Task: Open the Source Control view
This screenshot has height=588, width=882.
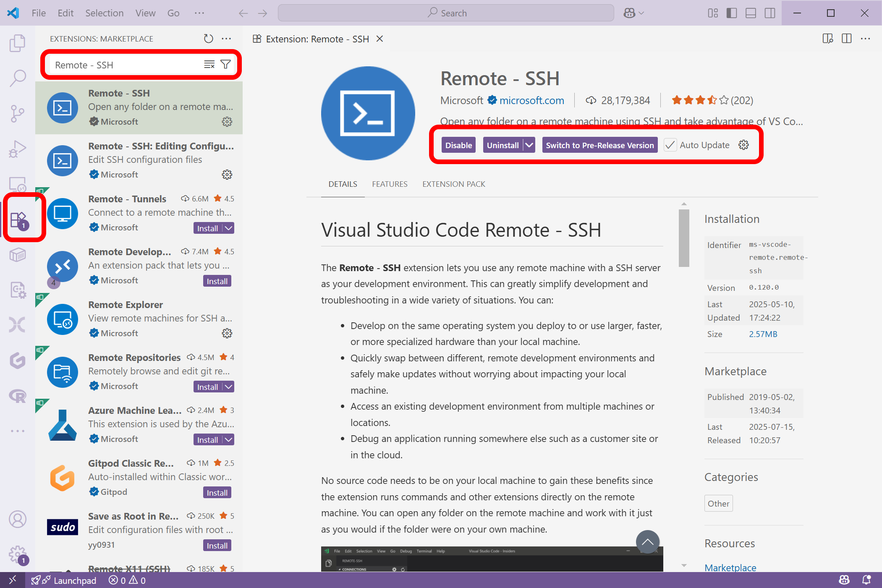Action: click(x=17, y=113)
